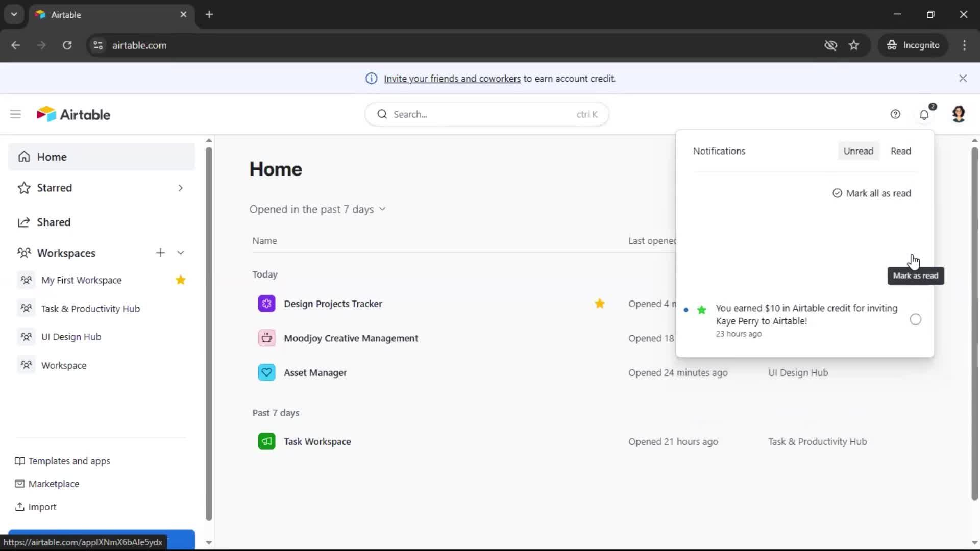The width and height of the screenshot is (980, 551).
Task: Toggle the sidebar hamburger menu
Action: point(15,114)
